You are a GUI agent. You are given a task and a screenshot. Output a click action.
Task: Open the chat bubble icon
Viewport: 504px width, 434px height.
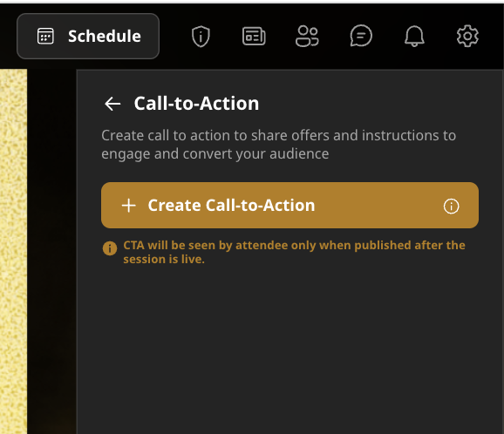tap(361, 36)
